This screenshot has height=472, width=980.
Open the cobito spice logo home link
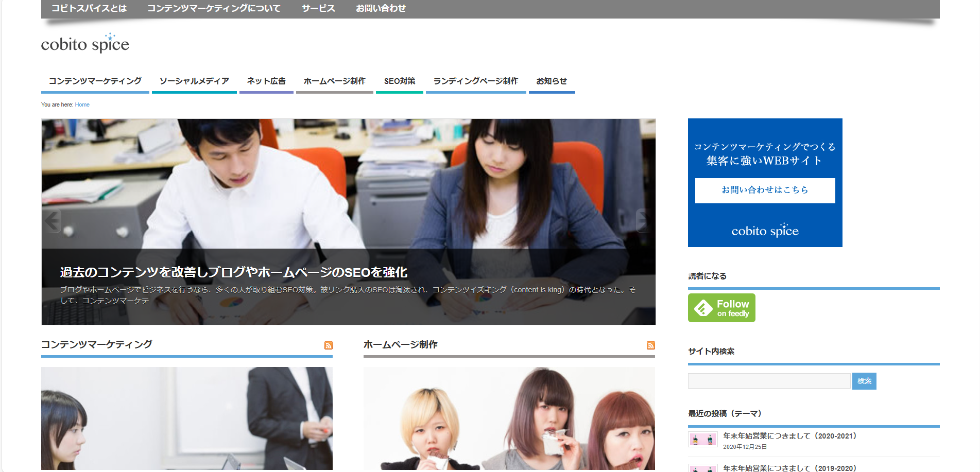click(x=85, y=43)
